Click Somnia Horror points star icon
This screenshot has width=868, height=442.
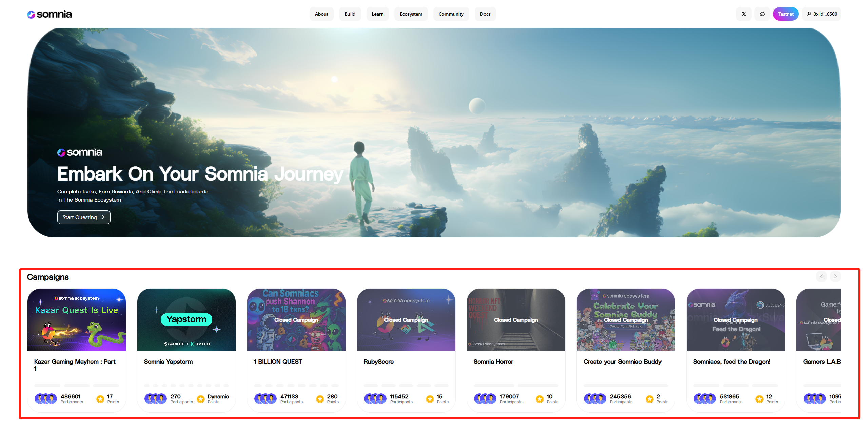pos(540,399)
